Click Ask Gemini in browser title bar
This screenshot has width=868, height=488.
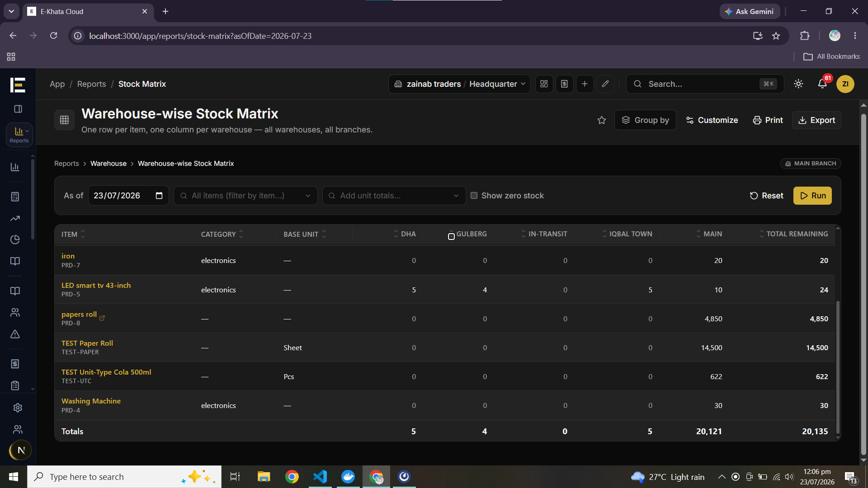[750, 11]
